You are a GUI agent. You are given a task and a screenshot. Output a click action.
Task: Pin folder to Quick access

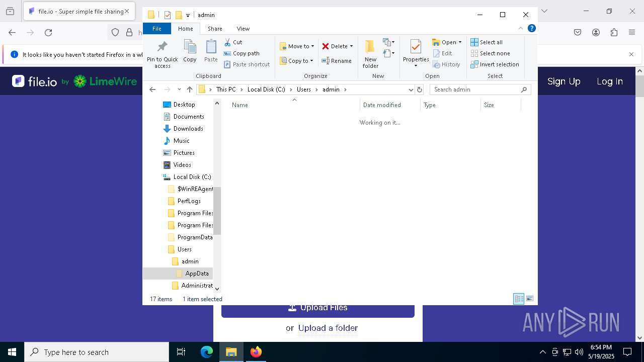click(x=162, y=54)
